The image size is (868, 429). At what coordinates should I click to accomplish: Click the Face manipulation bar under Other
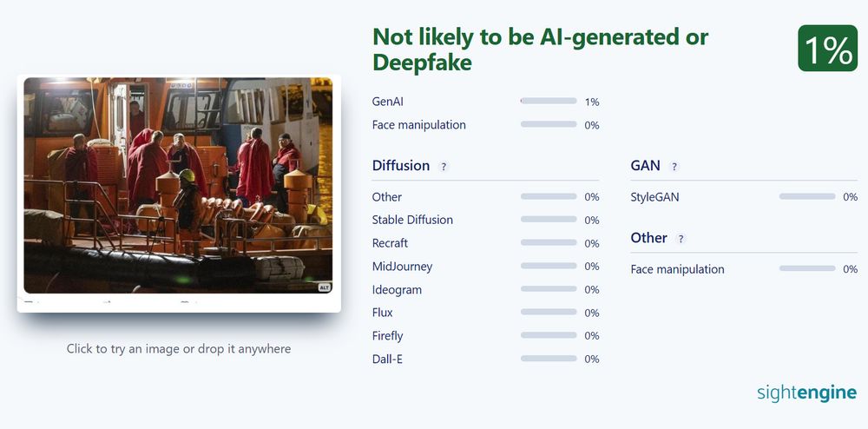pos(807,269)
